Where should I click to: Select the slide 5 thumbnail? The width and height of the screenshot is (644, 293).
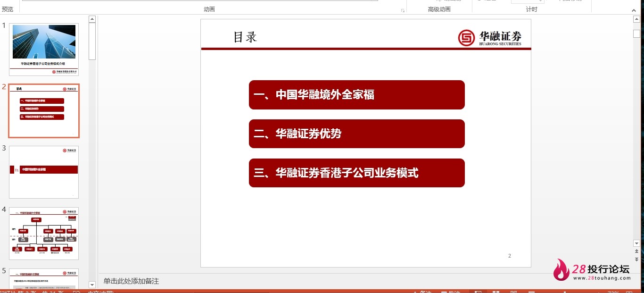pyautogui.click(x=44, y=278)
